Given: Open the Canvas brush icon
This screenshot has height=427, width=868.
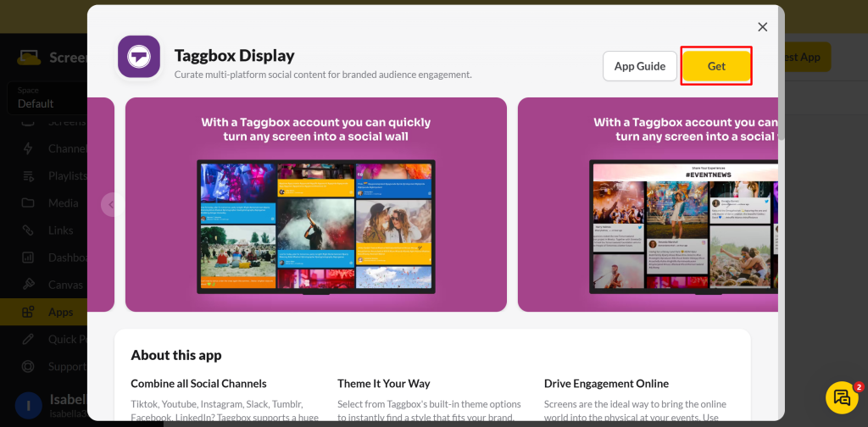Looking at the screenshot, I should (x=28, y=285).
